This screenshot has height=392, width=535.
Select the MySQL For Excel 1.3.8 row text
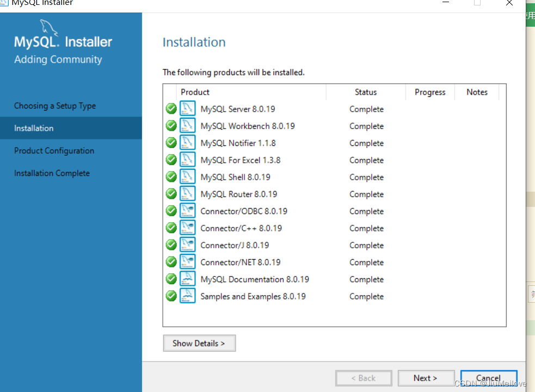[241, 160]
